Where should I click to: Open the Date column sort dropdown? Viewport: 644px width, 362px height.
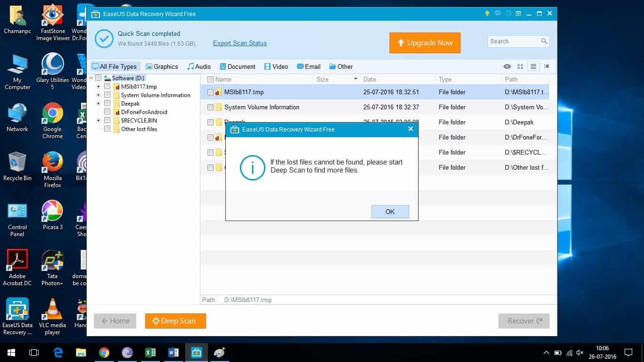click(355, 79)
